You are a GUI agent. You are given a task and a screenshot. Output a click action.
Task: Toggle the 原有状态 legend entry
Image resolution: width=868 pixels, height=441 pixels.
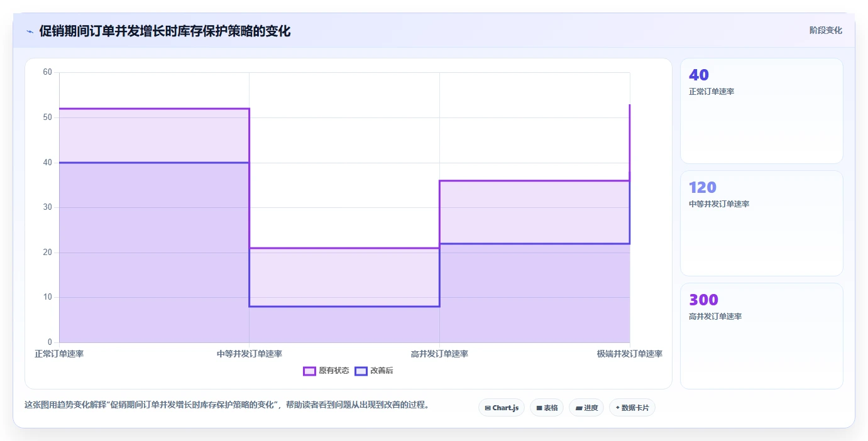click(x=326, y=371)
